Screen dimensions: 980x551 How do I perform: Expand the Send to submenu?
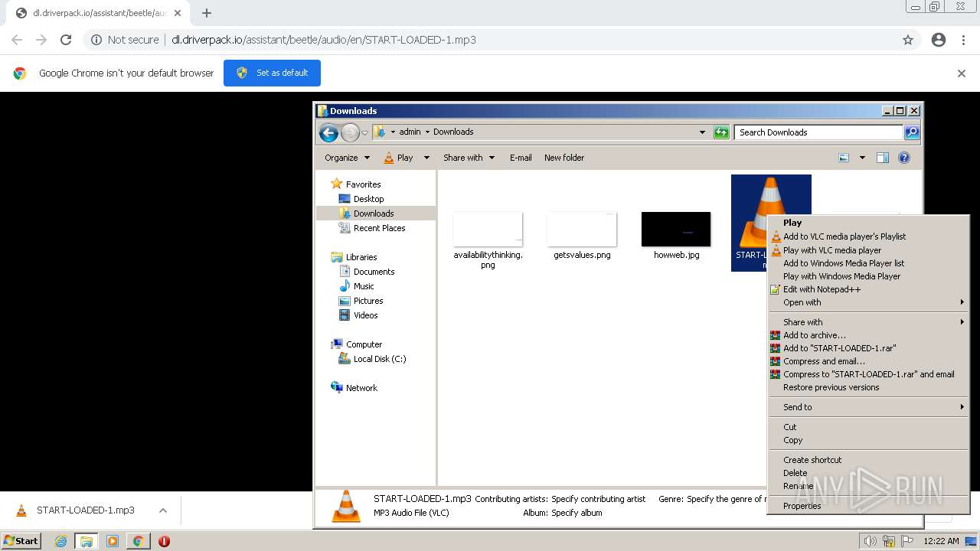pos(868,407)
